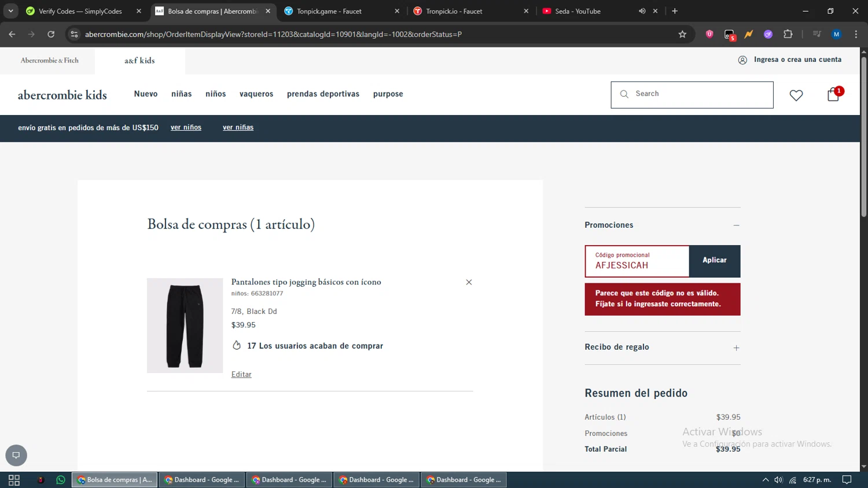Select the a&f kids brand tab
868x488 pixels.
(x=139, y=60)
